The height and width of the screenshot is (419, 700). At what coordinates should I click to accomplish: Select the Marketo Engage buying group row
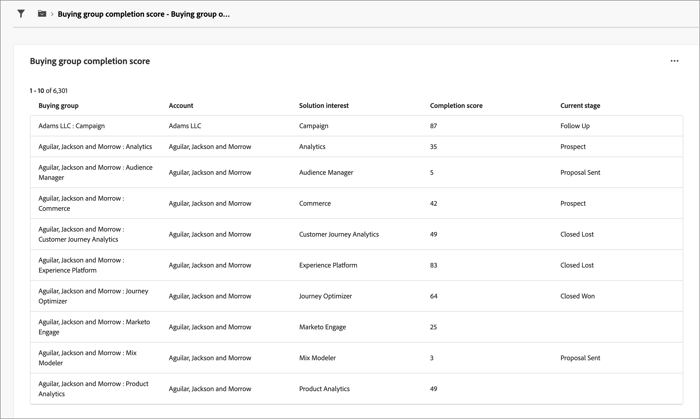tap(94, 327)
